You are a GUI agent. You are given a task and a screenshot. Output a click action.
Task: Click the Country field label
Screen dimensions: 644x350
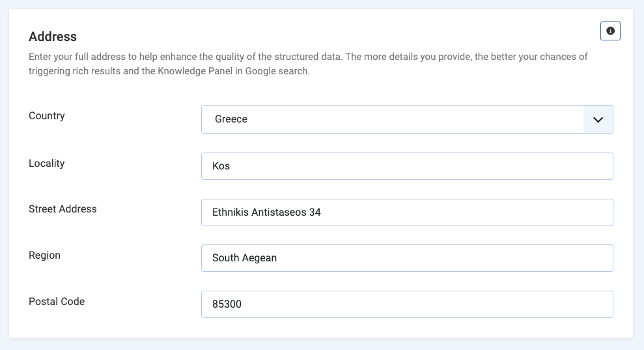(47, 116)
